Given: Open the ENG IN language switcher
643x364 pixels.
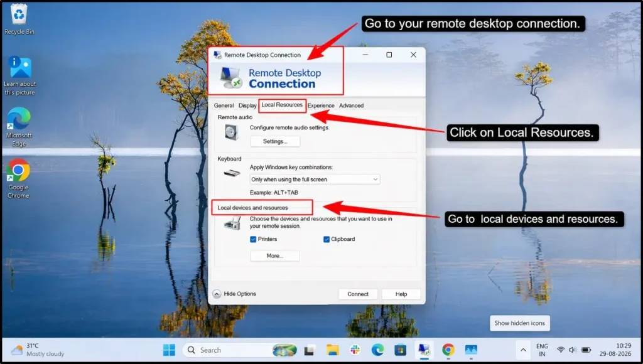Looking at the screenshot, I should [x=542, y=350].
